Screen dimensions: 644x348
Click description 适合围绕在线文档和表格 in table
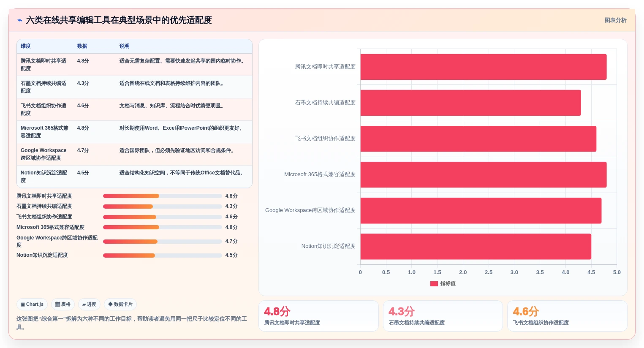click(x=172, y=83)
